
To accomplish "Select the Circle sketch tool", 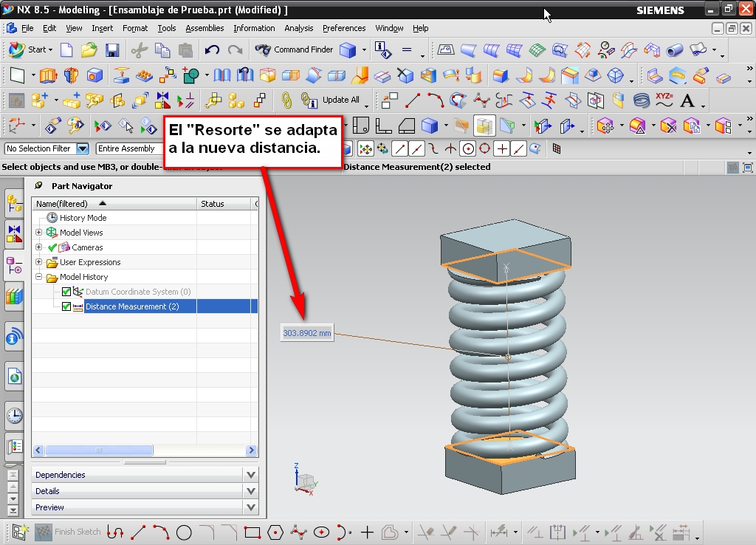I will (184, 532).
